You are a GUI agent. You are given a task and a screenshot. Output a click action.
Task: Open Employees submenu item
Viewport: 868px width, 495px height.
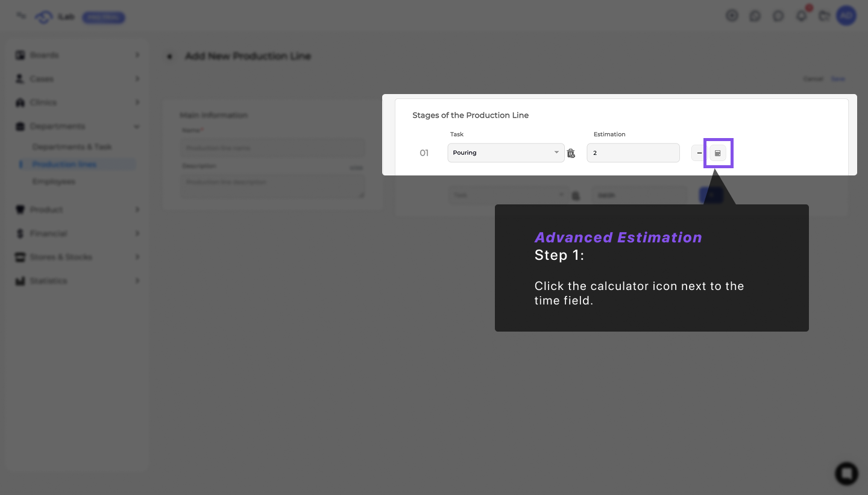click(x=54, y=181)
